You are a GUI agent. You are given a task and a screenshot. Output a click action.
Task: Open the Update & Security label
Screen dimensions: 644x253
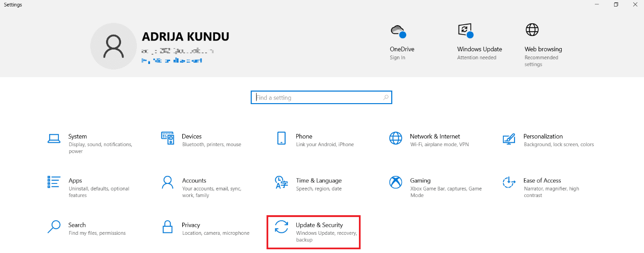point(319,225)
